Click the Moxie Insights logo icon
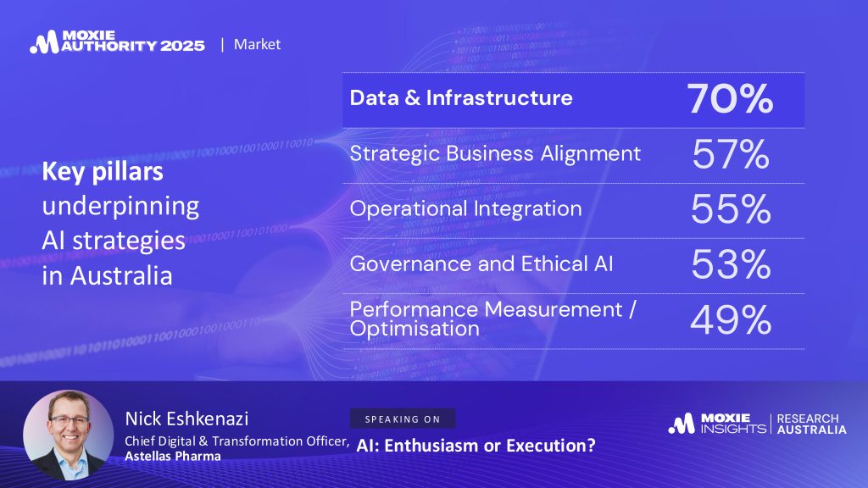Screen dimensions: 868x488 tap(682, 424)
